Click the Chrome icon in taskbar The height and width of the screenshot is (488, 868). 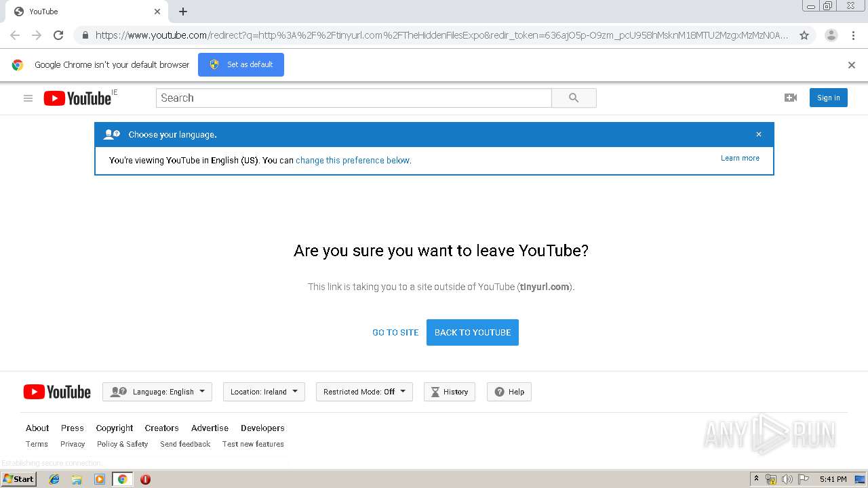coord(122,479)
